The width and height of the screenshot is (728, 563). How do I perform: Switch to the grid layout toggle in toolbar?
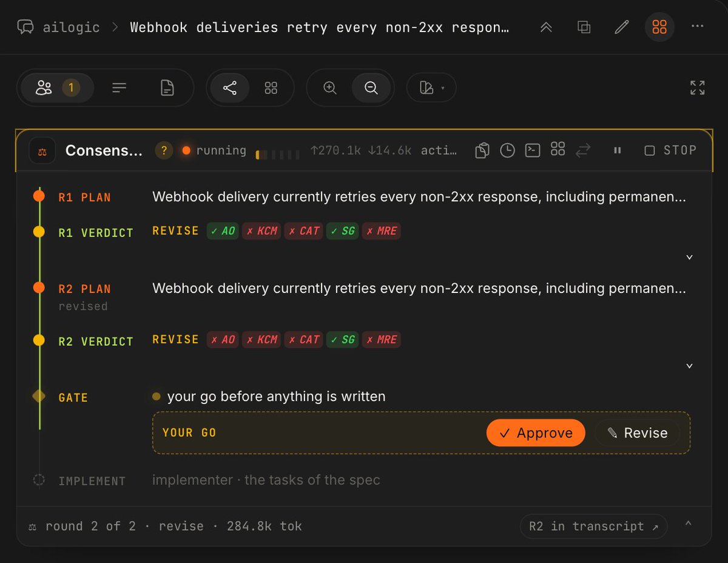271,88
